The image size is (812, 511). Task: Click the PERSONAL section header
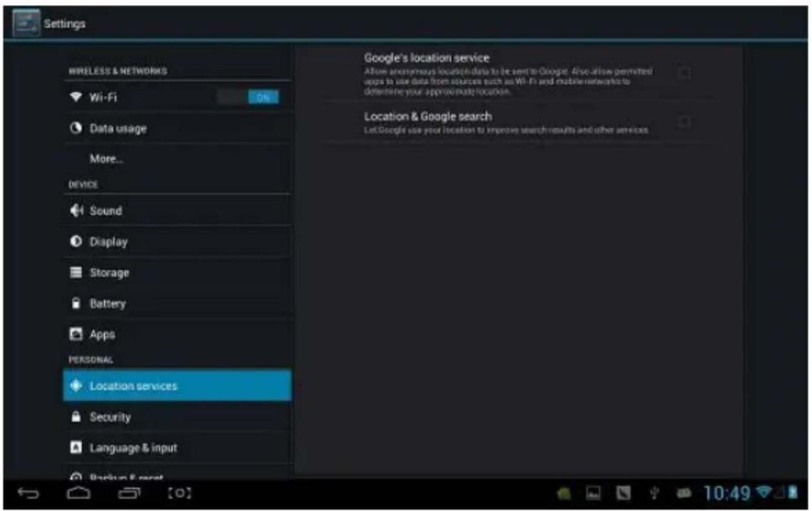pos(91,359)
